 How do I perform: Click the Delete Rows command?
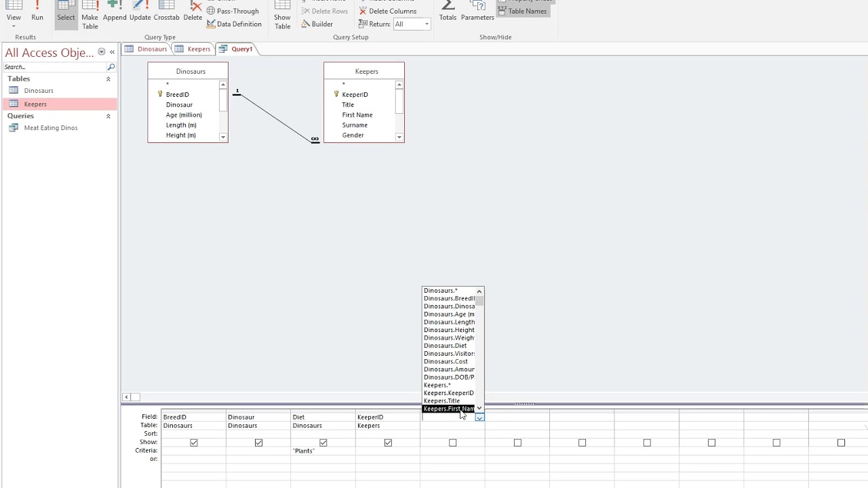[x=325, y=11]
